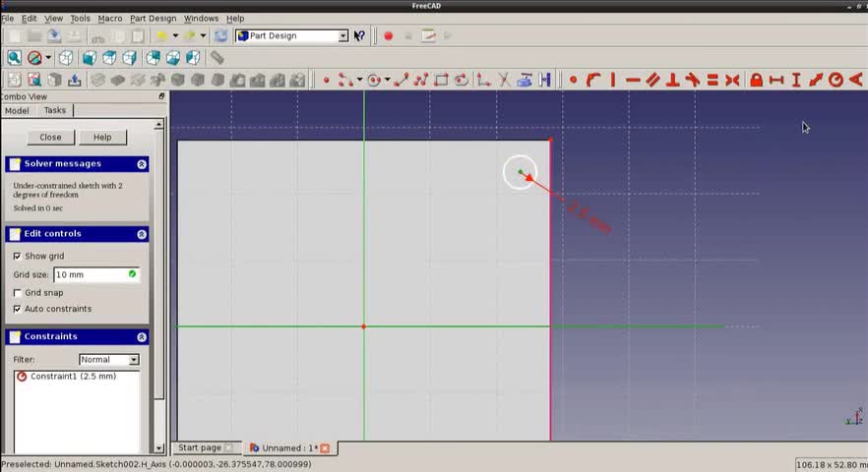Image resolution: width=868 pixels, height=472 pixels.
Task: Apply the Point on Object constraint
Action: 593,81
